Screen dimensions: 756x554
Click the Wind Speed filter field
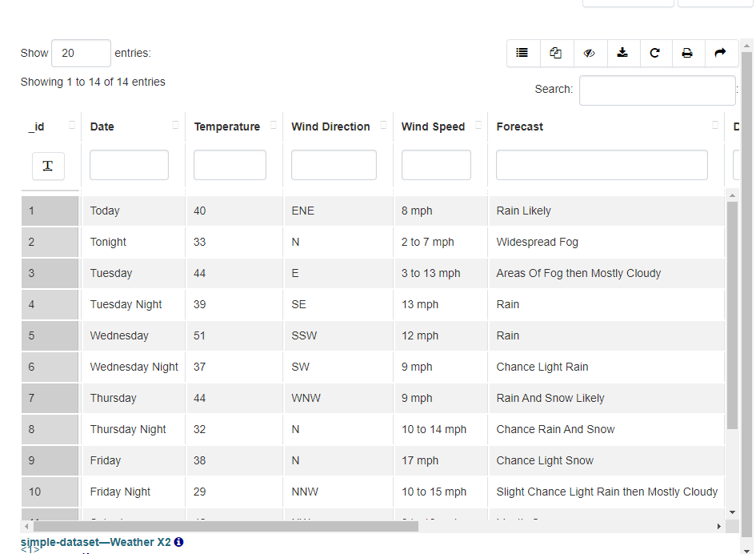click(436, 165)
